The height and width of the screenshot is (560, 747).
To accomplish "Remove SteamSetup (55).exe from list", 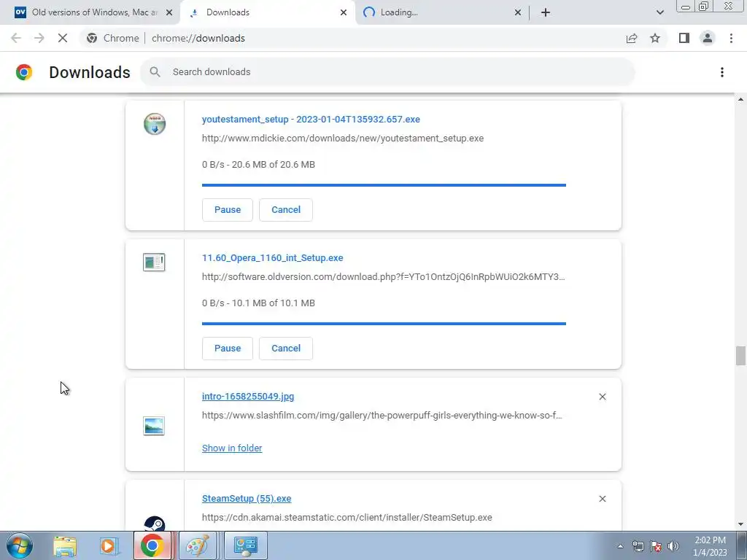I will tap(602, 499).
